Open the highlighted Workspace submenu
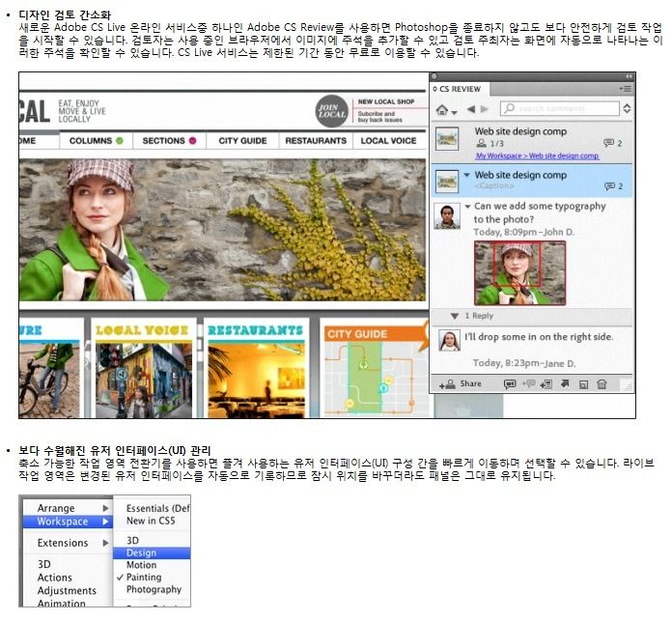 pos(68,522)
